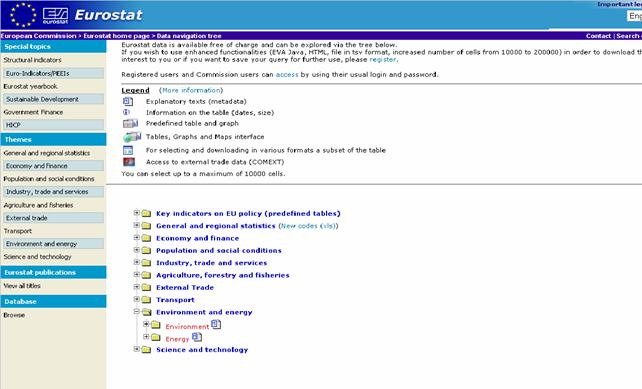Image resolution: width=642 pixels, height=389 pixels.
Task: Click the Explanatory texts legend icon
Action: [x=128, y=101]
